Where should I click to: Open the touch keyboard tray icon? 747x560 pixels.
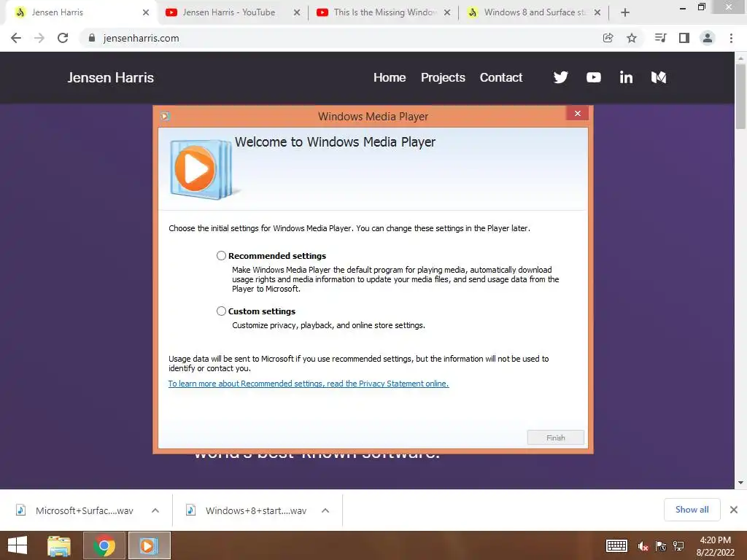coord(616,545)
